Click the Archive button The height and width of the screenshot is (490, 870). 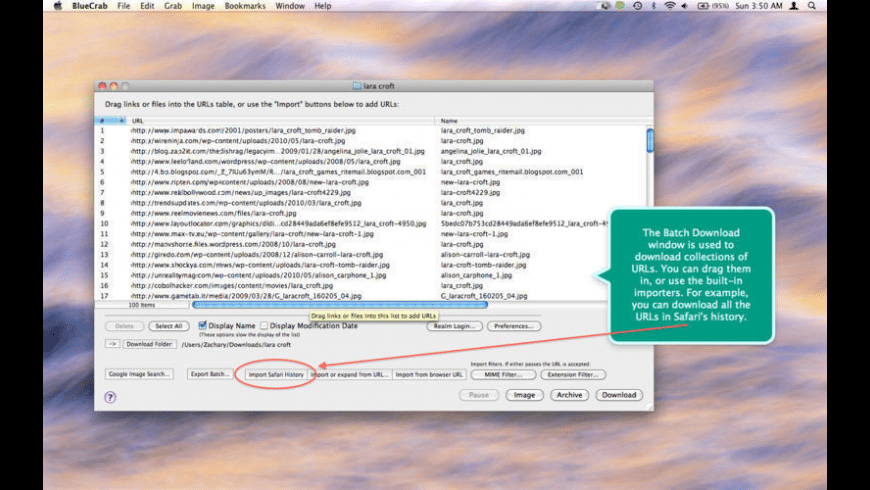pos(569,395)
